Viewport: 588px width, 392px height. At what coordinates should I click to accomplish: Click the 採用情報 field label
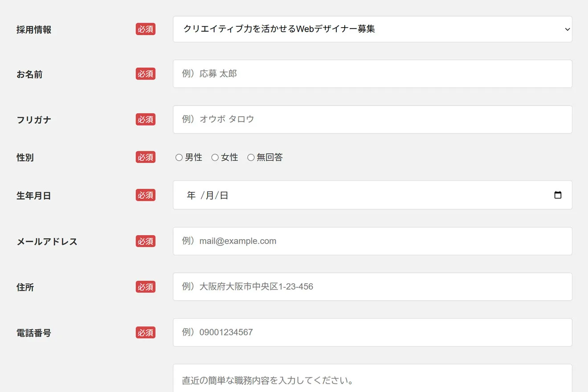click(34, 30)
